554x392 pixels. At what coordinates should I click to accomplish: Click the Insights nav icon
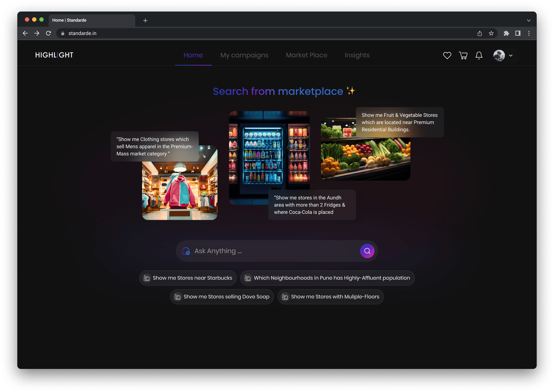357,55
